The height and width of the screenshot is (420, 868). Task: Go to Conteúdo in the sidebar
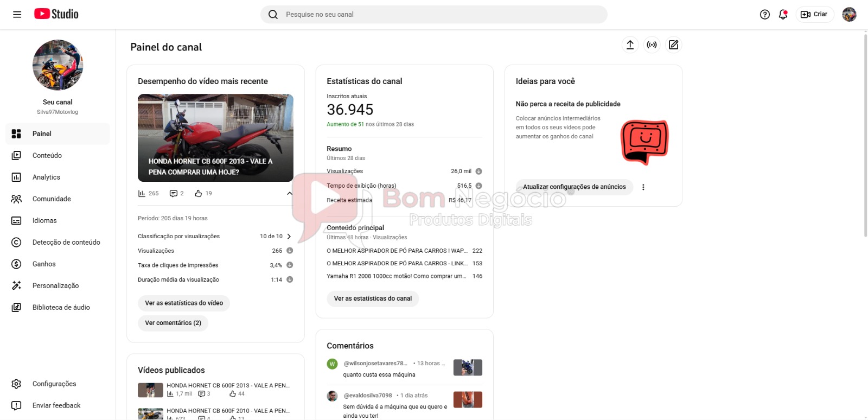click(x=47, y=156)
